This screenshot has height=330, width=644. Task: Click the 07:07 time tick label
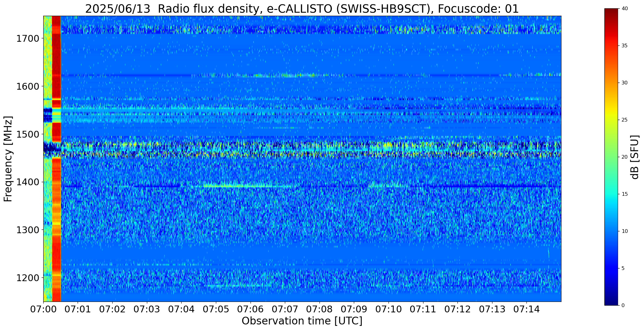[x=285, y=309]
